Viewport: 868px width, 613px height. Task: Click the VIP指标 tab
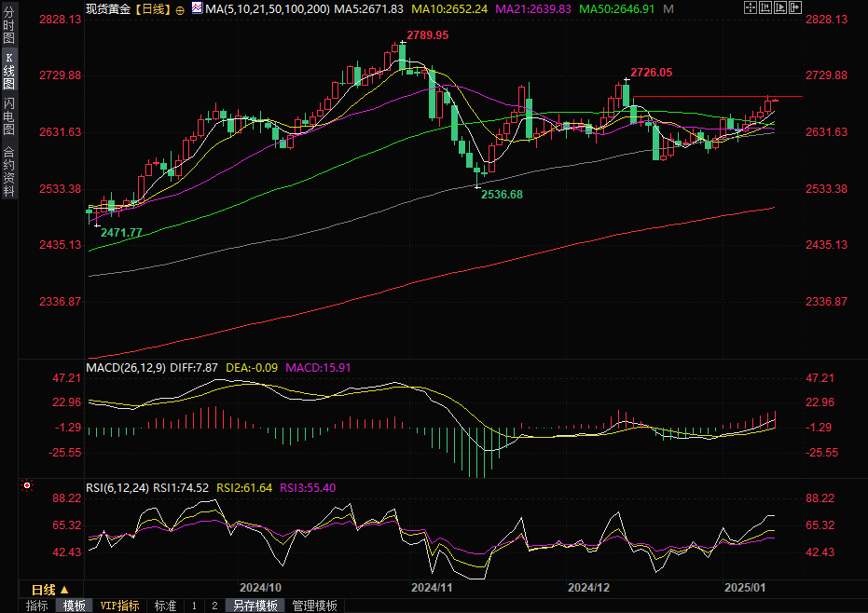[119, 606]
